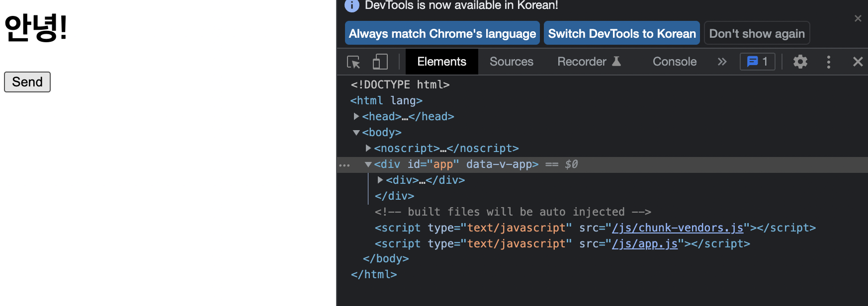This screenshot has height=306, width=868.
Task: Open the /js/app.js script link
Action: (x=645, y=243)
